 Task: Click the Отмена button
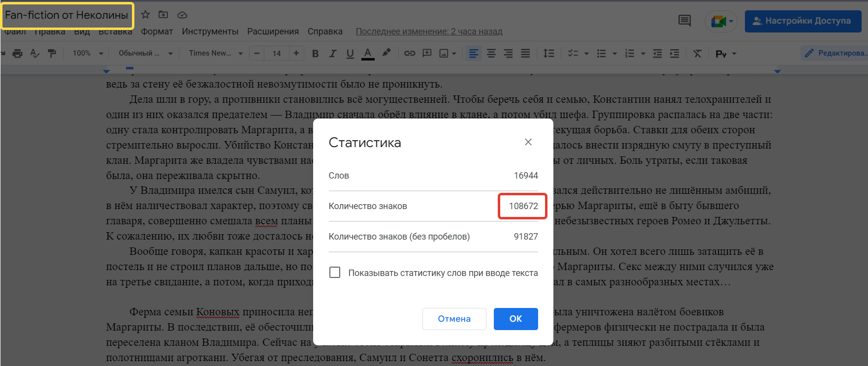[454, 319]
